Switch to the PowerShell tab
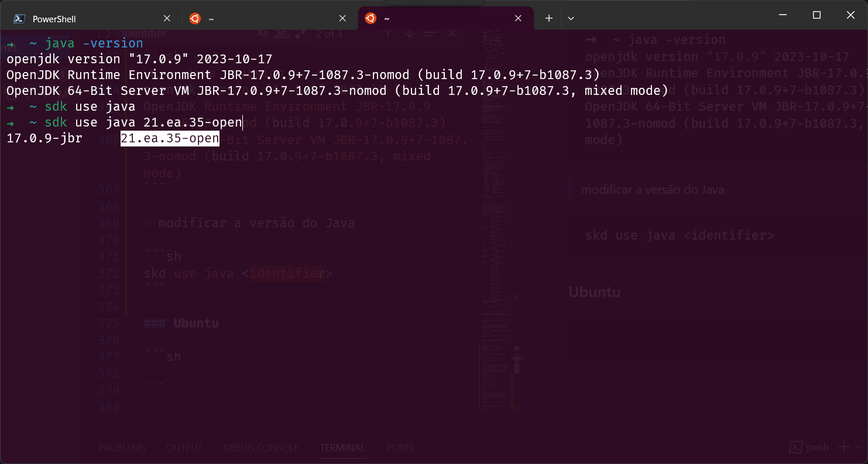 (94, 19)
